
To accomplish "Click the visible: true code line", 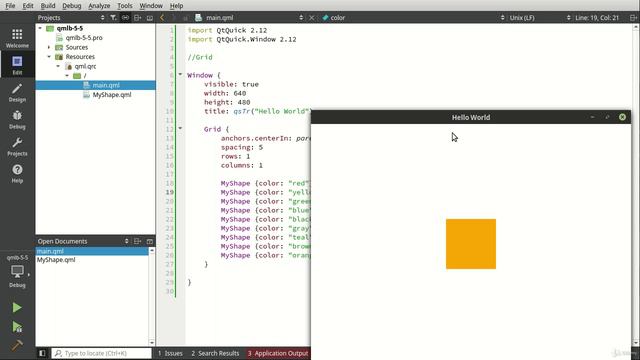I will [x=231, y=84].
